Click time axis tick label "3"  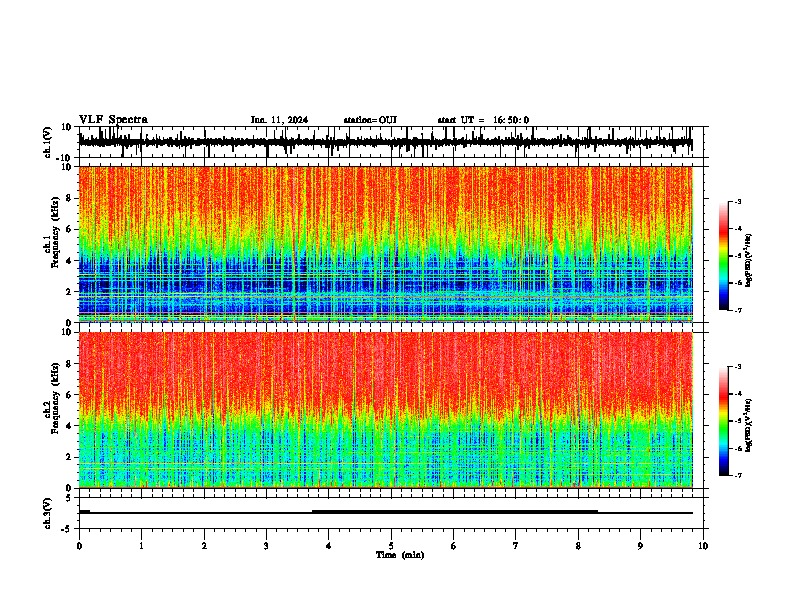pyautogui.click(x=266, y=546)
